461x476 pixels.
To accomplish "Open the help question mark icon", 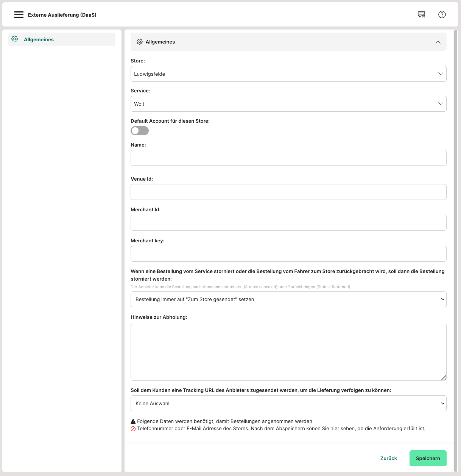I will (x=442, y=14).
